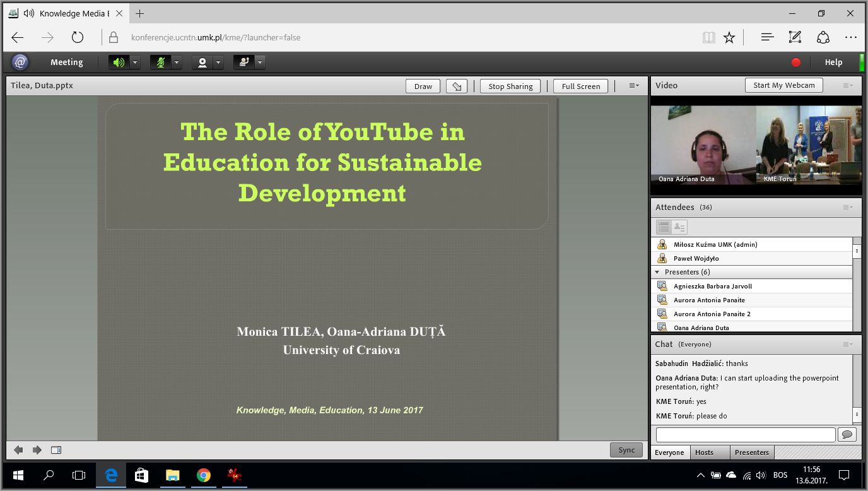868x491 pixels.
Task: Make a web note in Edge
Action: click(x=795, y=37)
